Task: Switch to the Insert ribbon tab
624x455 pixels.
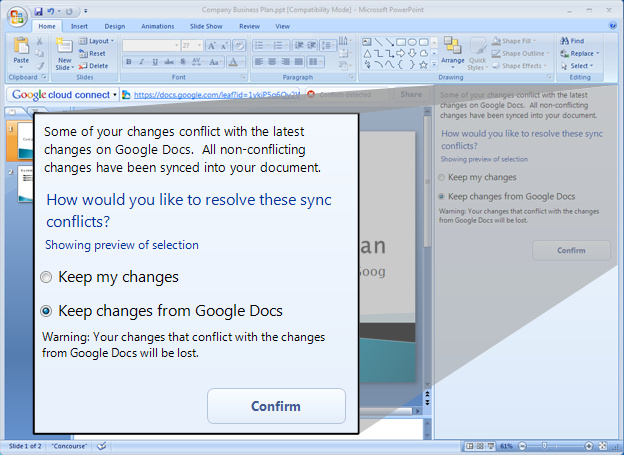Action: click(79, 26)
